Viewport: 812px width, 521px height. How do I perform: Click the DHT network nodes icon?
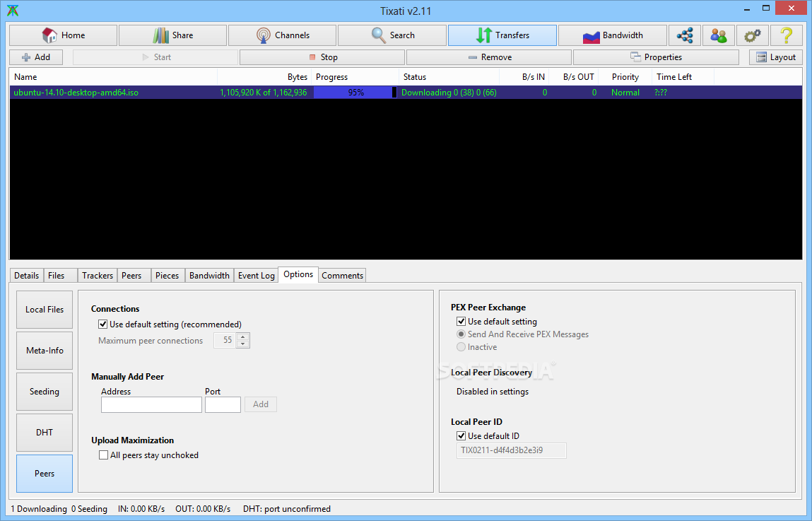[x=685, y=35]
